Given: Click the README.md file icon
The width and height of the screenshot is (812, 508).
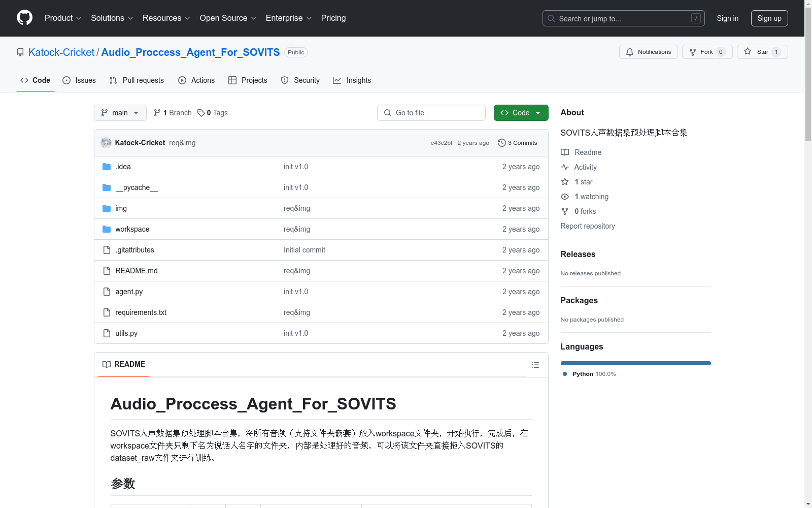Looking at the screenshot, I should [x=107, y=271].
